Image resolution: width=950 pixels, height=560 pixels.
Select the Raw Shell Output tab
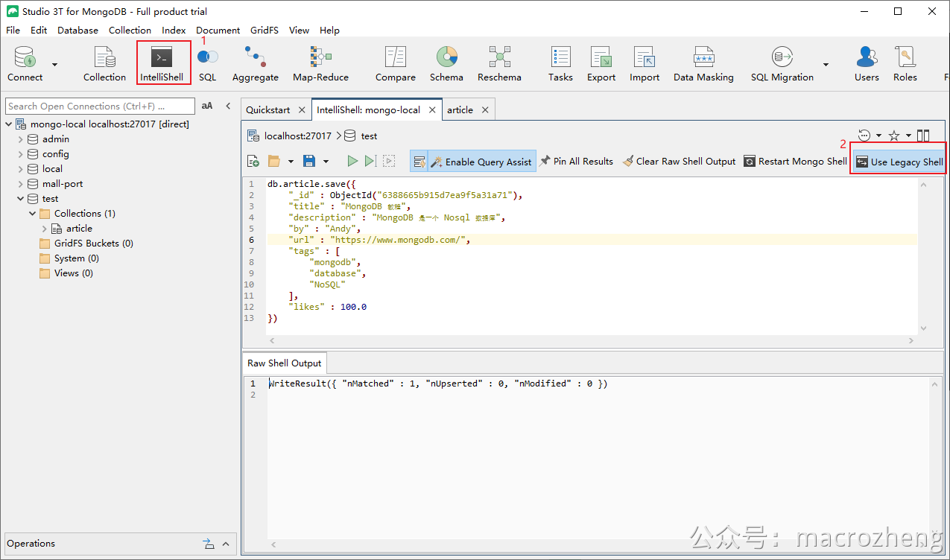click(x=285, y=363)
